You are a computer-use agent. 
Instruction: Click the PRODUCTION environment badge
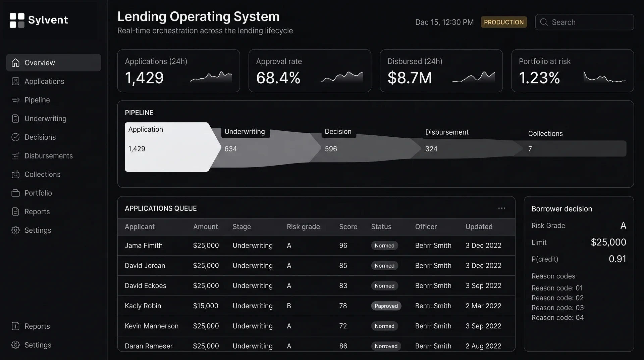click(503, 22)
